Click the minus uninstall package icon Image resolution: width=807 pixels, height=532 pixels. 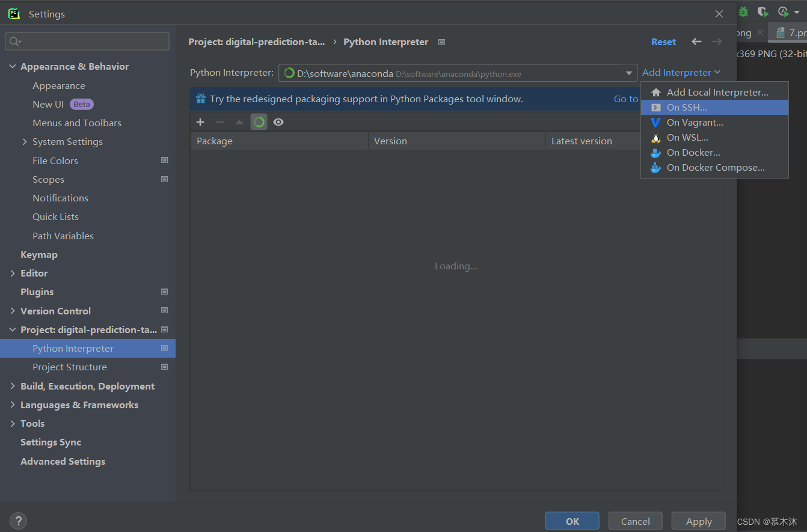click(x=220, y=122)
